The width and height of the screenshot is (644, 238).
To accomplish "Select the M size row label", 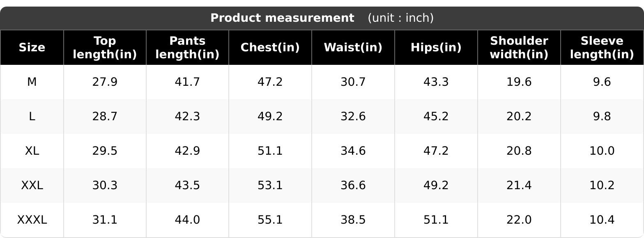I will pos(32,82).
